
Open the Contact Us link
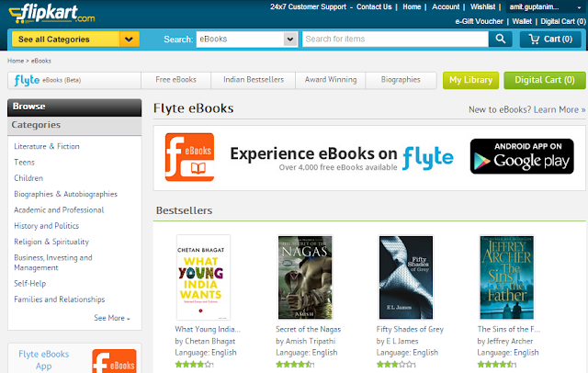[x=374, y=6]
